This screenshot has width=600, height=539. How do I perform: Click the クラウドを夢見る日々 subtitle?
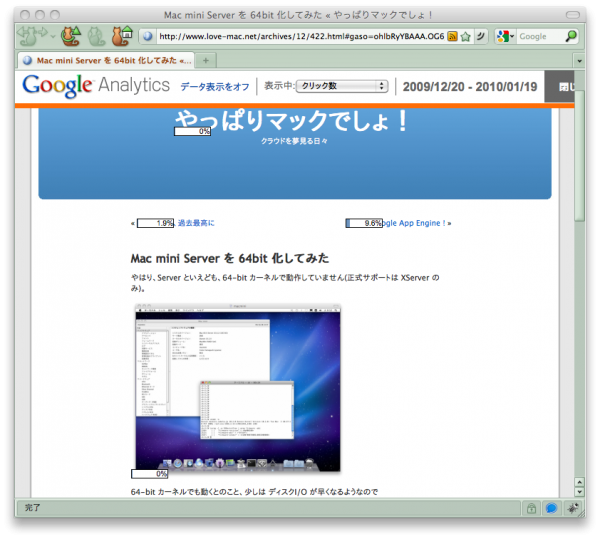click(x=294, y=141)
